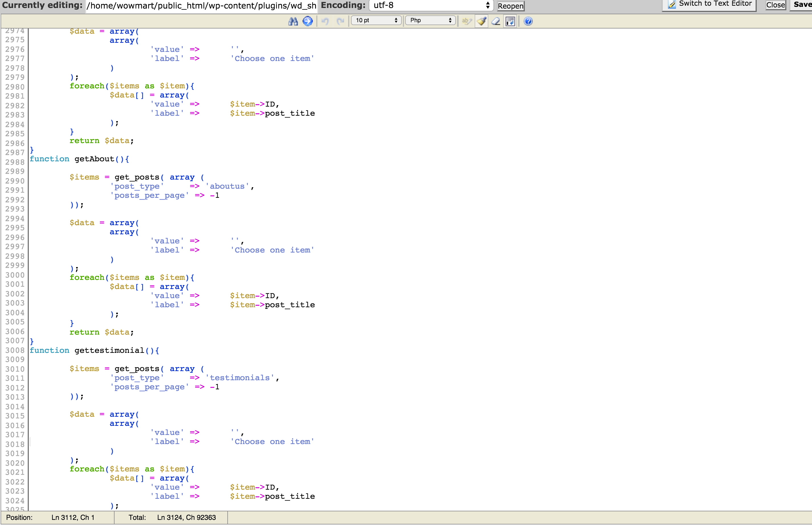Click the undo arrow icon
Image resolution: width=812 pixels, height=525 pixels.
pos(325,21)
